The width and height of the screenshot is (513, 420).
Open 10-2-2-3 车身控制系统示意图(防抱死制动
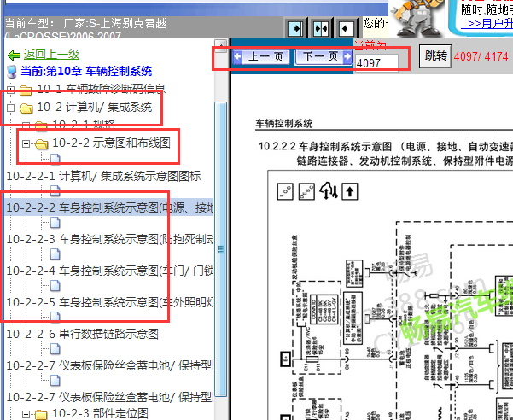click(x=110, y=239)
